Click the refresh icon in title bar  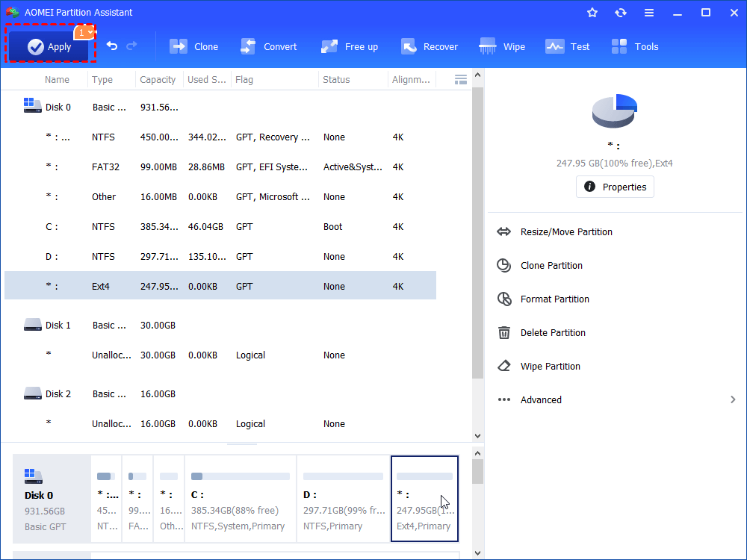pyautogui.click(x=620, y=13)
